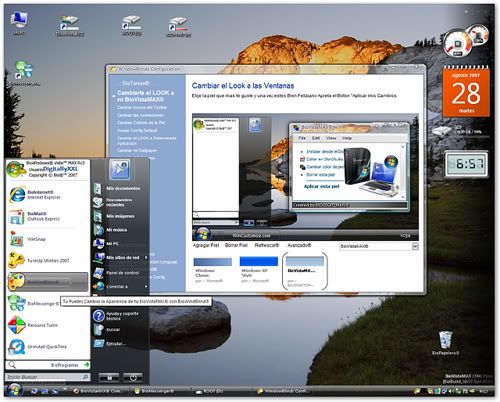Click the Inicio Buscar search field

pos(47,377)
